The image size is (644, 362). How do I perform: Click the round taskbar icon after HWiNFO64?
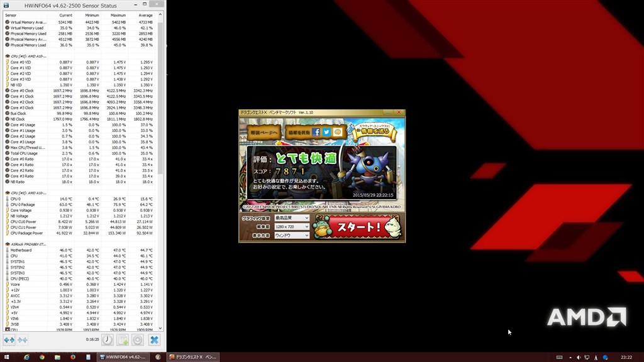[x=158, y=357]
